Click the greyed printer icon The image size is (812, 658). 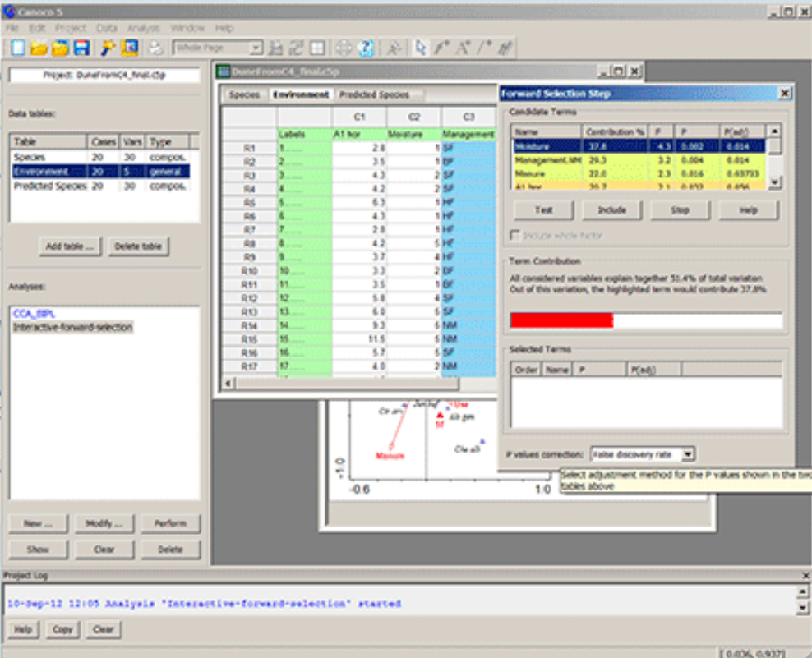[x=155, y=48]
